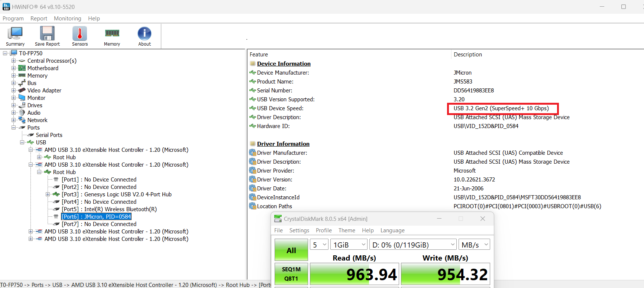Open the 1GiB test size dropdown
This screenshot has height=288, width=644.
349,245
